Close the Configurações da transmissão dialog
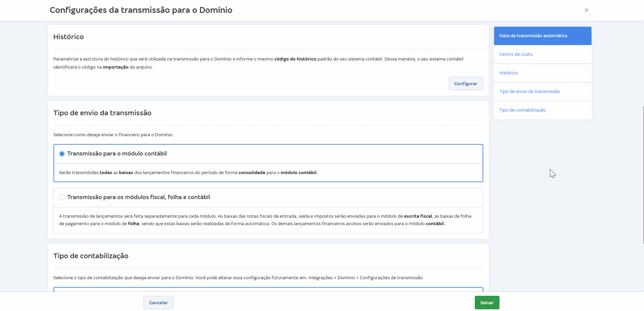Image resolution: width=644 pixels, height=311 pixels. pyautogui.click(x=586, y=10)
